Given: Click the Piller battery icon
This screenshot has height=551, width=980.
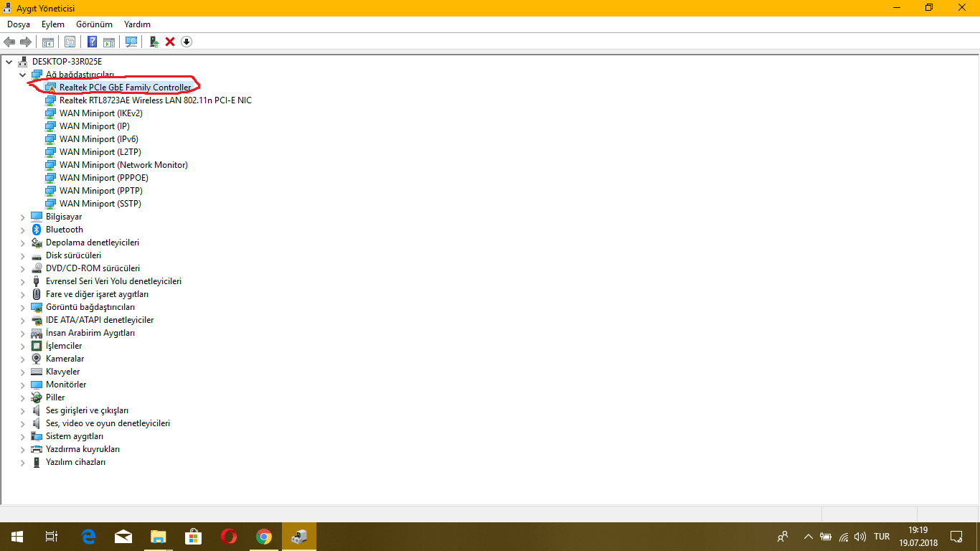Looking at the screenshot, I should (x=37, y=397).
